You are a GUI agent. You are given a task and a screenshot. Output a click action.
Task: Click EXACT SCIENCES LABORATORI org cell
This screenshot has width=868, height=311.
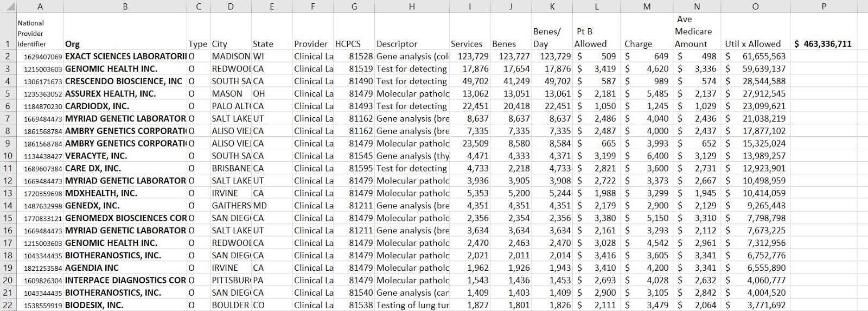coord(125,56)
